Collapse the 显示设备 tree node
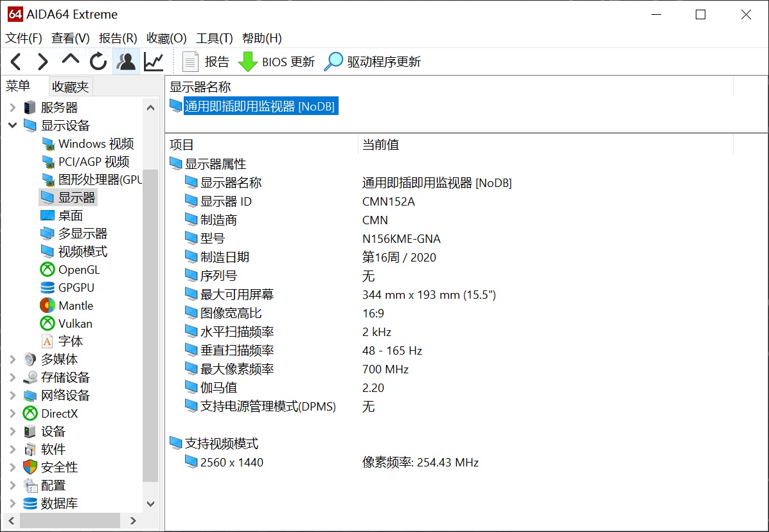 [13, 125]
